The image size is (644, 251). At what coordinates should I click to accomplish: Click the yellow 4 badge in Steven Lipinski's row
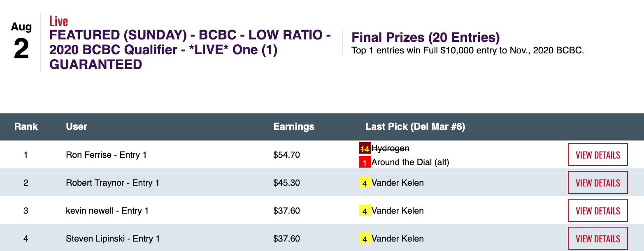point(365,239)
